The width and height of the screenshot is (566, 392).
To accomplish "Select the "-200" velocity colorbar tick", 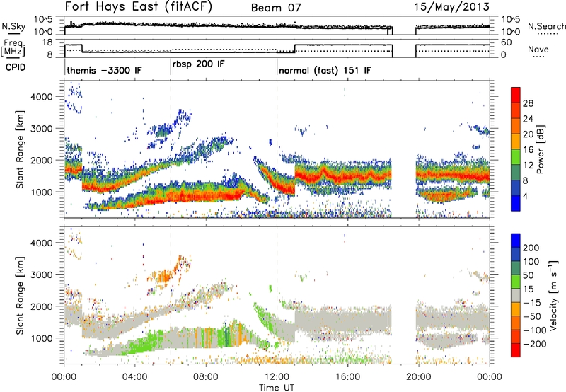I will point(535,344).
